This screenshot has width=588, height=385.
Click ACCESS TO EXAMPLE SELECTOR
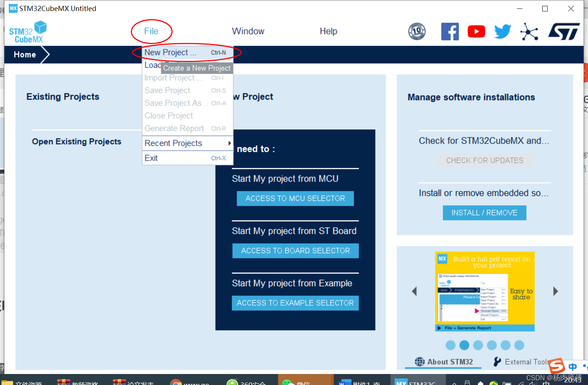pyautogui.click(x=295, y=303)
